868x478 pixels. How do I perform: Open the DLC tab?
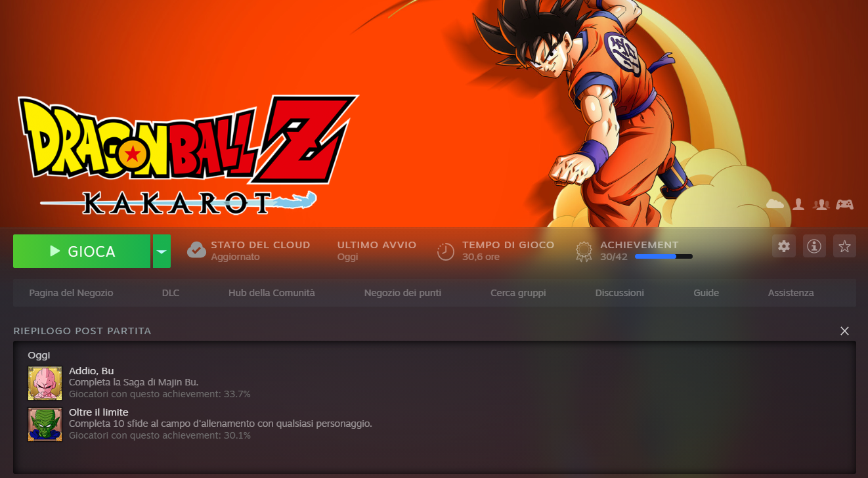coord(171,293)
